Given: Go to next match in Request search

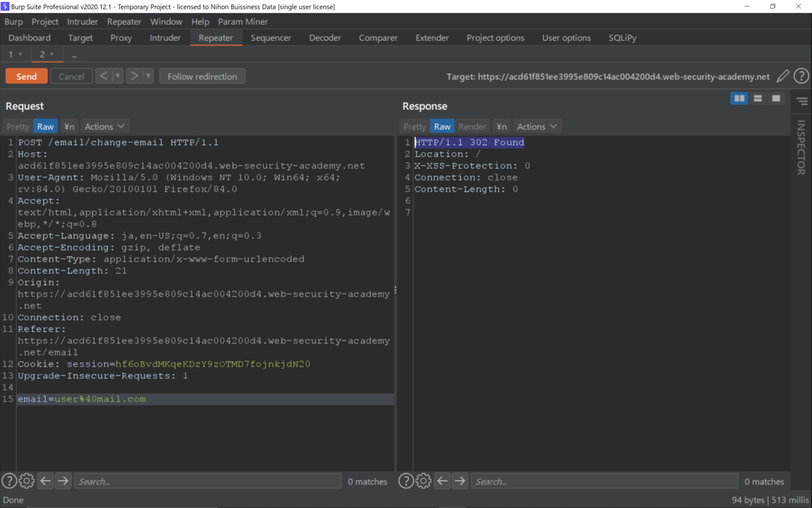Looking at the screenshot, I should pos(63,481).
